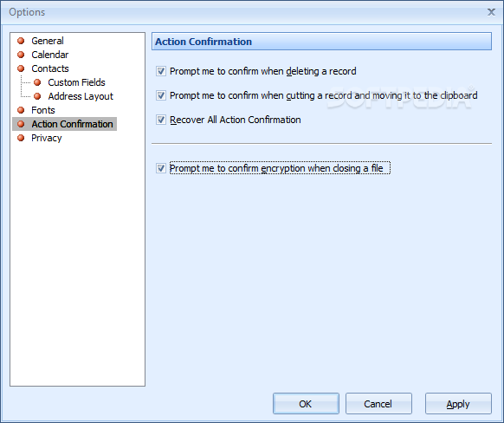Image resolution: width=504 pixels, height=423 pixels.
Task: Select the Fonts category
Action: coord(43,110)
